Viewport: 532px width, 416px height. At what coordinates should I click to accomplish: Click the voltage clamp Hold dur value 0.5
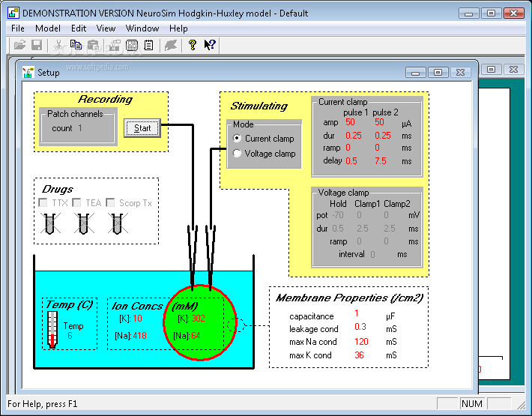point(338,229)
